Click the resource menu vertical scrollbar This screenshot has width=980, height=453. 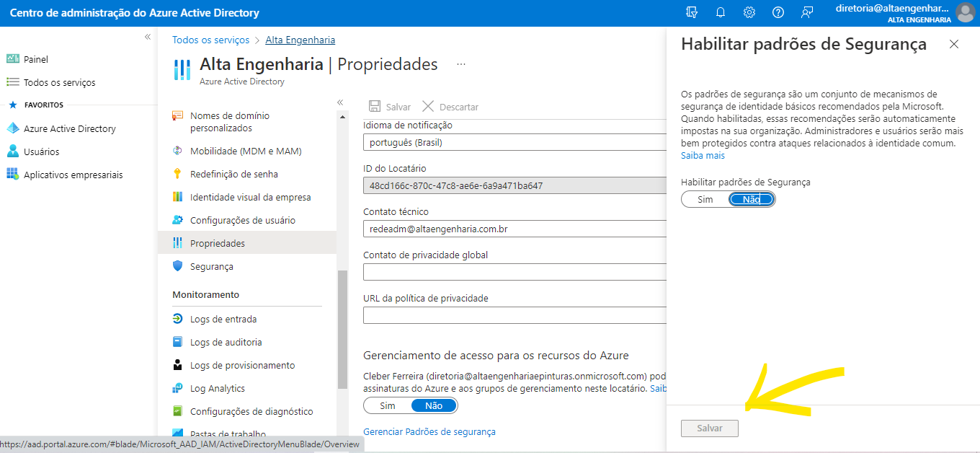point(342,330)
